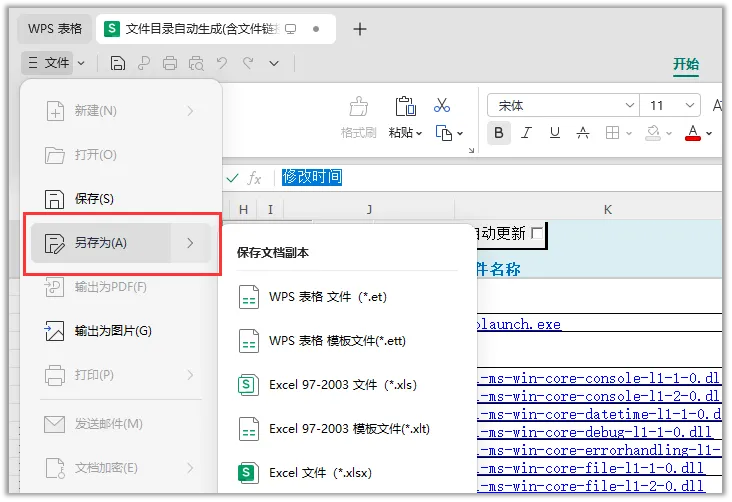The height and width of the screenshot is (502, 732).
Task: Click the formula bar text 修改时间
Action: (x=312, y=177)
